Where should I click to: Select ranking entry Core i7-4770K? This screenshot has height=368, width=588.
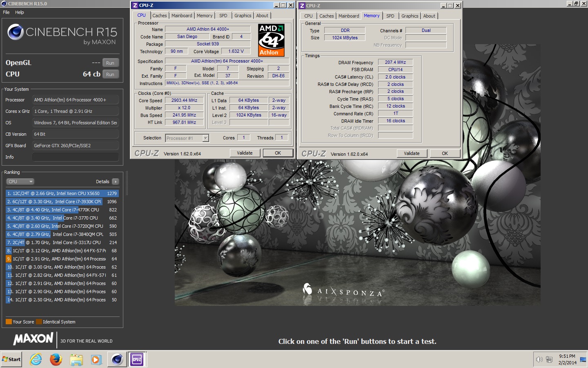coord(62,210)
